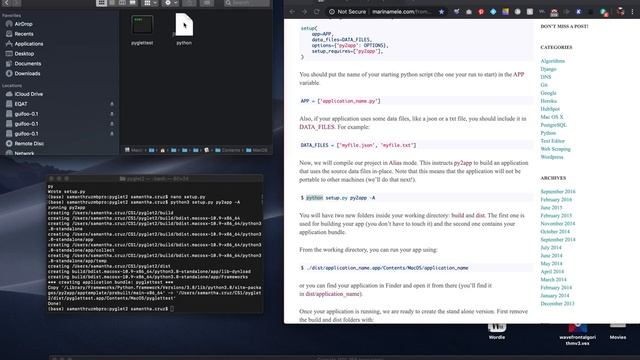The image size is (640, 360).
Task: Open October 2014 archive link
Action: point(555,231)
